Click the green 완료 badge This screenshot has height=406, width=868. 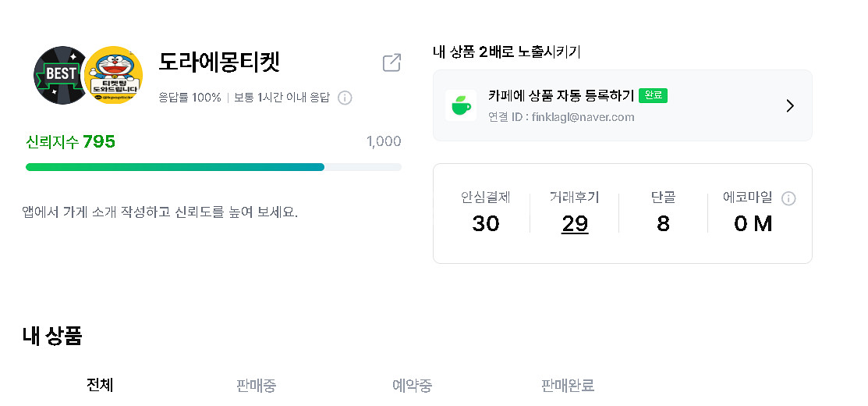click(x=653, y=95)
